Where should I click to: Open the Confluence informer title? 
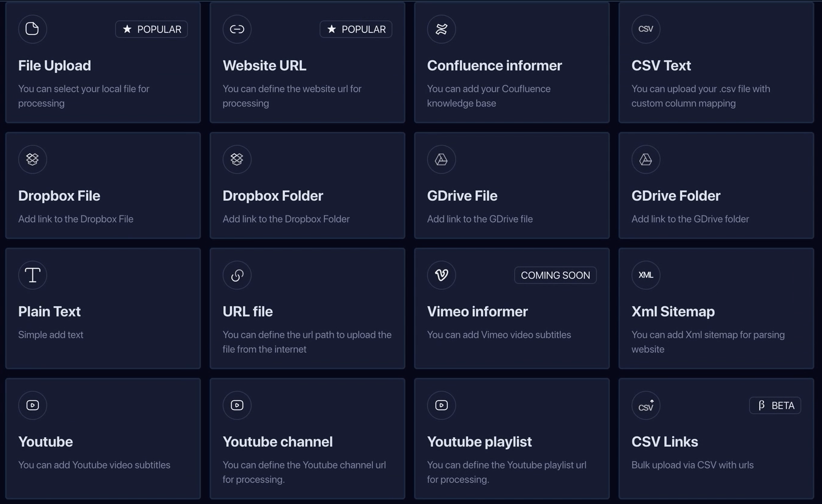(x=495, y=65)
